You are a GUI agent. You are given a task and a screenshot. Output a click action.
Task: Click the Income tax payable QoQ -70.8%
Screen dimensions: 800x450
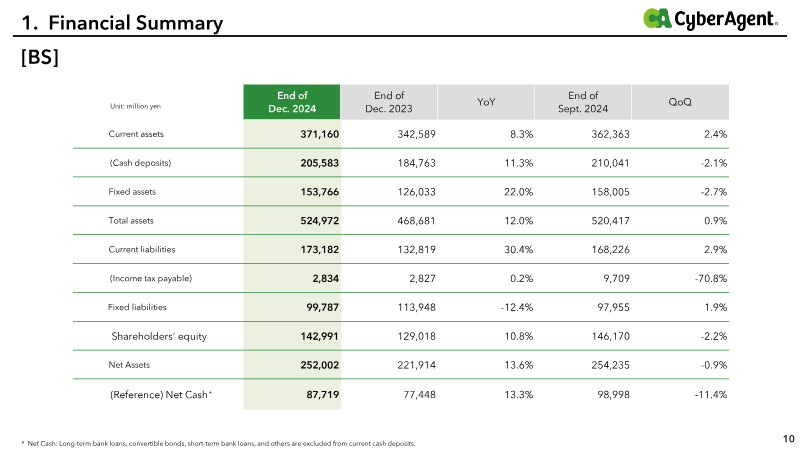pyautogui.click(x=711, y=279)
